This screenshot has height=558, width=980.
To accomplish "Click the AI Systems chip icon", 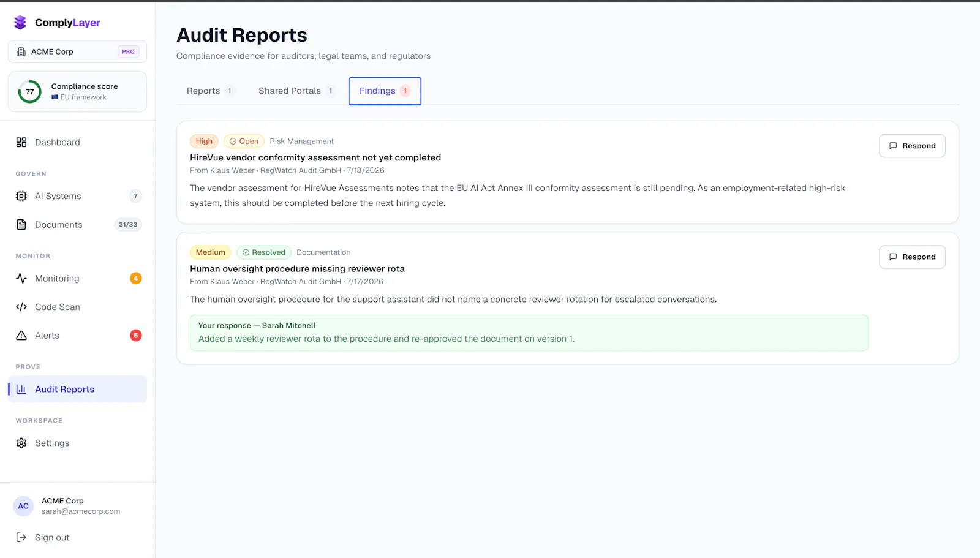I will [21, 196].
